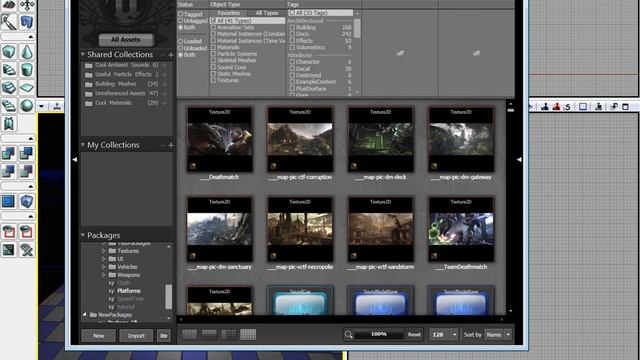Choose the Curved Staircase brush builder
The image size is (640, 360).
(x=9, y=70)
